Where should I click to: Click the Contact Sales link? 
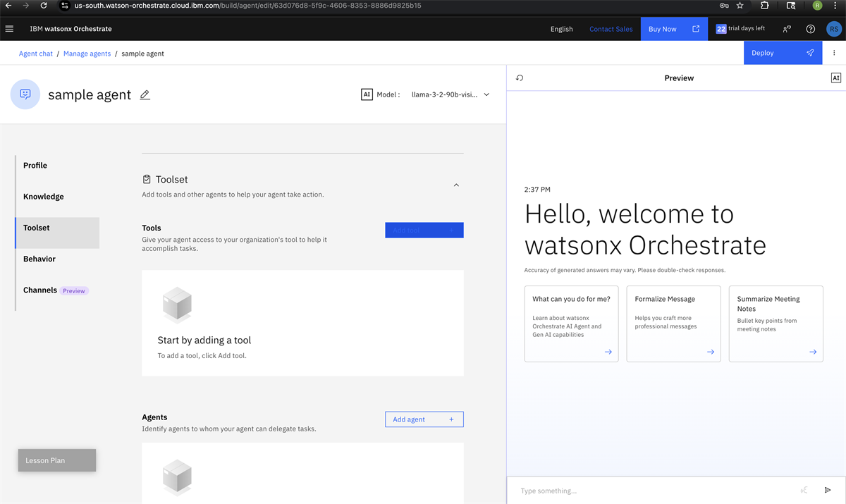click(x=611, y=29)
